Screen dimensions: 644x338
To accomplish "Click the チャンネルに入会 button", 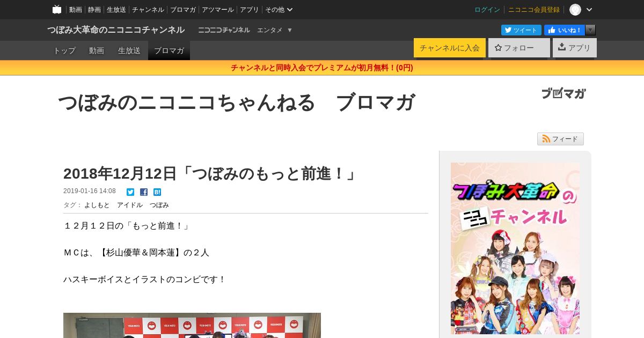I will pyautogui.click(x=450, y=48).
